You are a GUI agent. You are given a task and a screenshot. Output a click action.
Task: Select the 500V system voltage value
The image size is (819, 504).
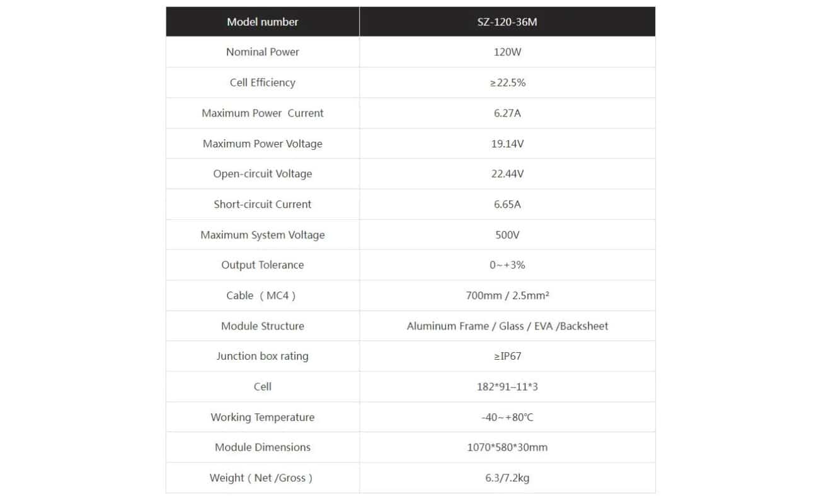pos(507,235)
